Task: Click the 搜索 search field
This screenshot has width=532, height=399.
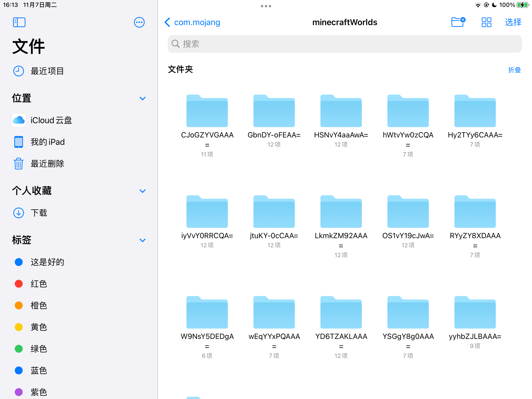Action: tap(345, 44)
